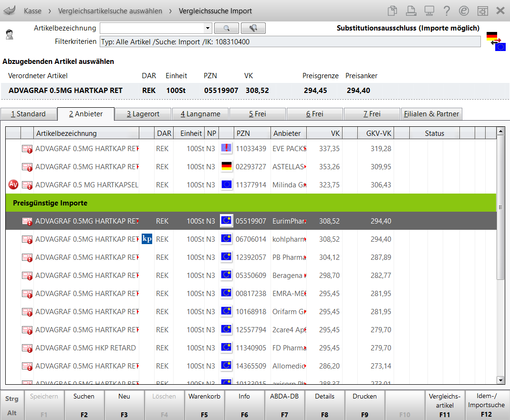Switch to the 1 Standard tab
Viewport: 510px width, 420px height.
coord(28,114)
